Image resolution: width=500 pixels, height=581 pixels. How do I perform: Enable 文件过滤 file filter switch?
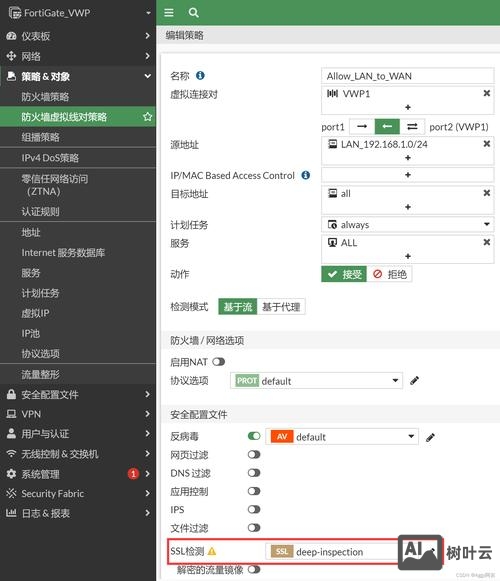254,528
